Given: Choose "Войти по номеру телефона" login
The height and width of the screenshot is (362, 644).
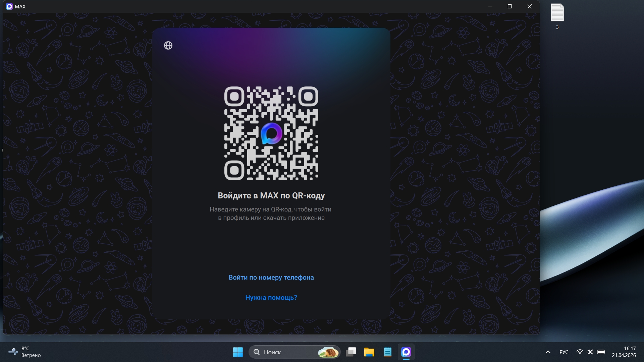Looking at the screenshot, I should pyautogui.click(x=271, y=278).
